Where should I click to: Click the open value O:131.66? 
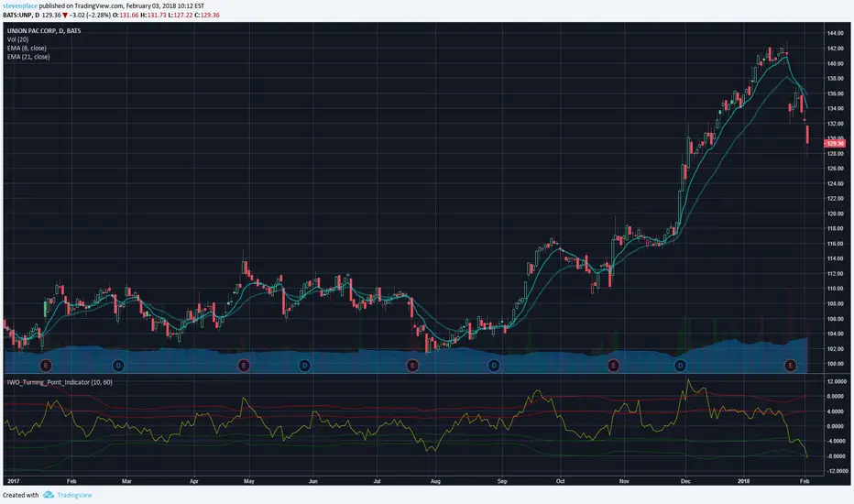[x=126, y=16]
